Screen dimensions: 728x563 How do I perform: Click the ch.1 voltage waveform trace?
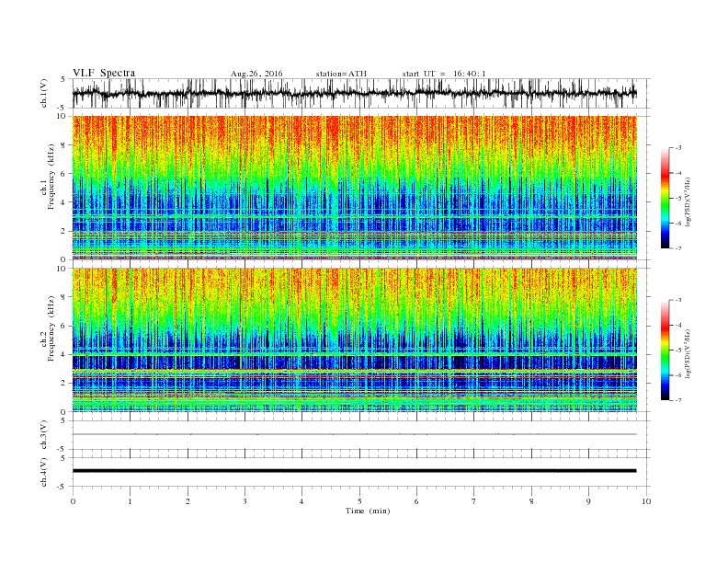click(x=354, y=93)
